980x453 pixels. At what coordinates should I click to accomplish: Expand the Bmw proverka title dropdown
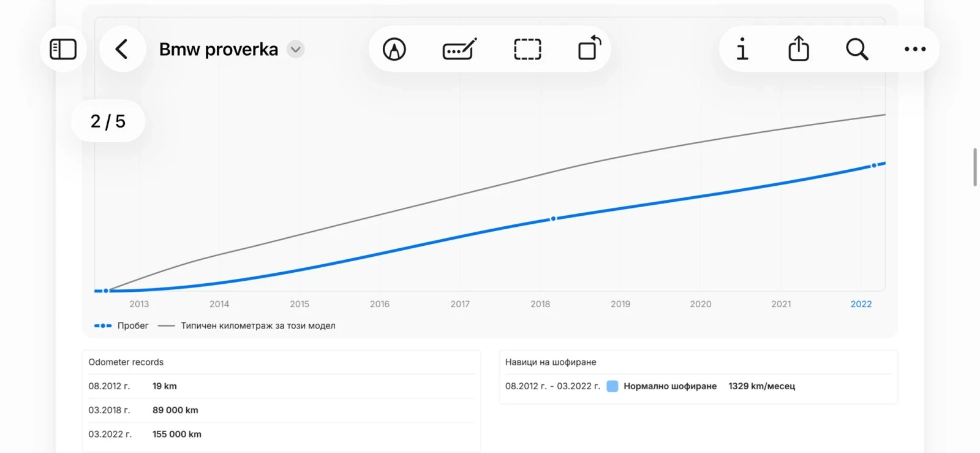click(x=296, y=49)
